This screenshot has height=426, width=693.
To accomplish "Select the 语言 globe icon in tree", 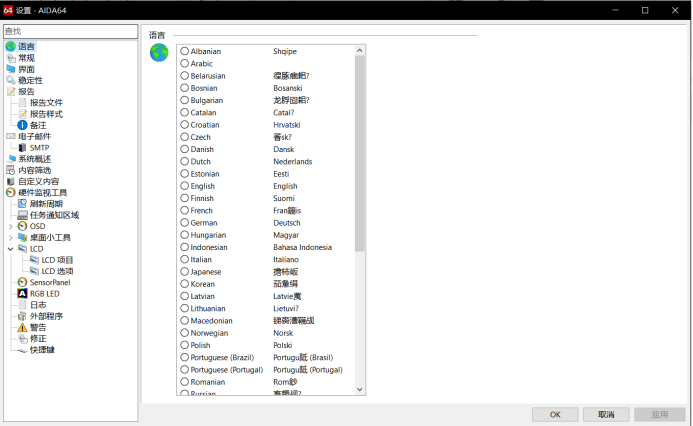I will (x=11, y=46).
